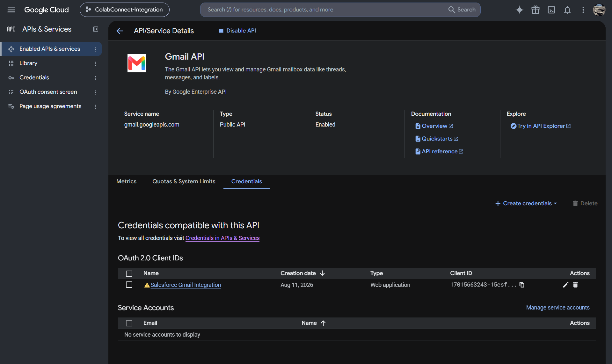Click the Client ID column header
The width and height of the screenshot is (612, 364).
(x=461, y=273)
